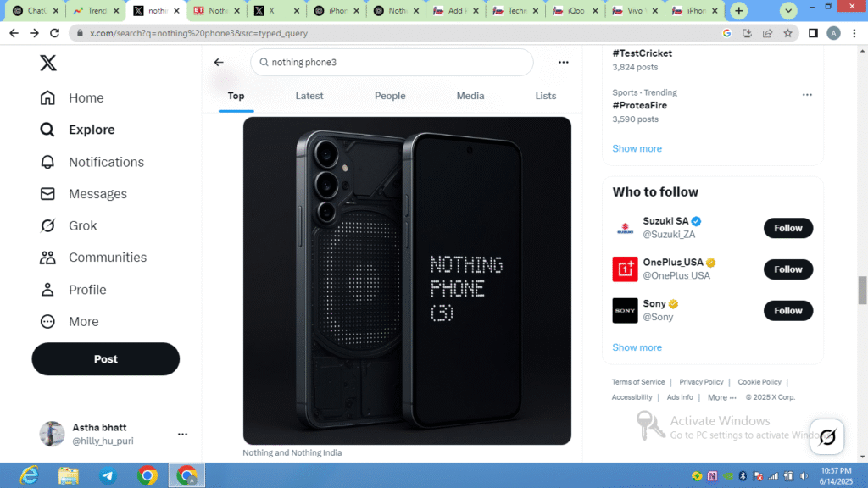
Task: Click Nothing and Nothing India caption
Action: click(292, 452)
